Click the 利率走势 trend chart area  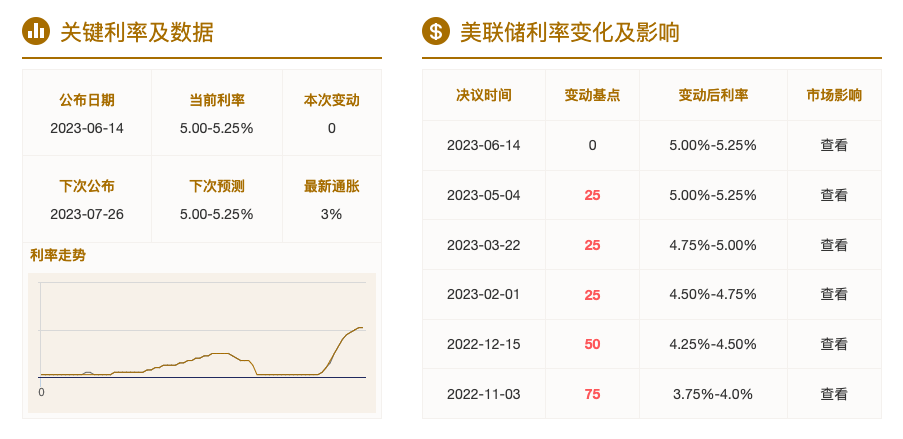click(x=202, y=343)
